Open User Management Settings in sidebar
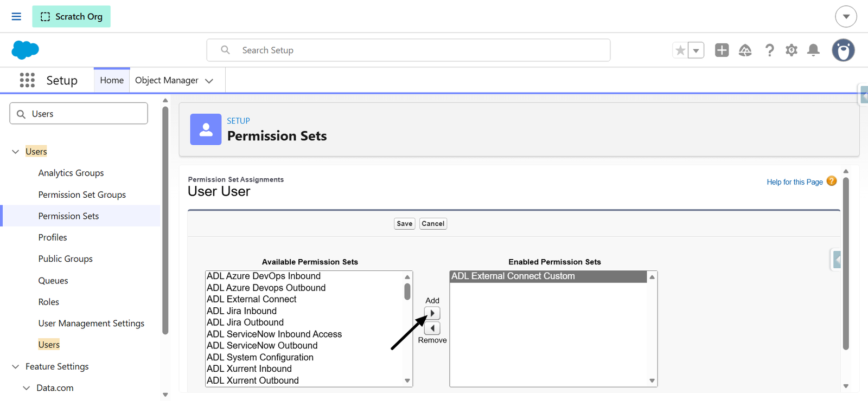The height and width of the screenshot is (401, 868). tap(91, 324)
